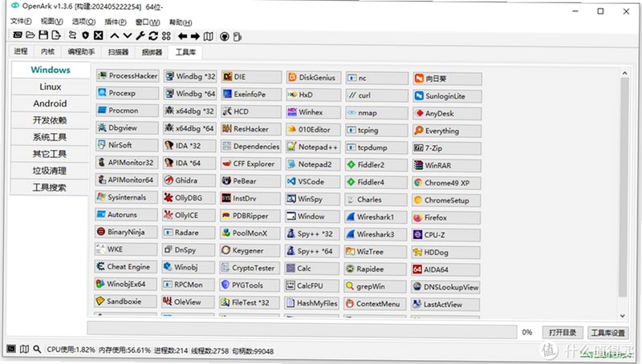
Task: Switch to the 扫描器 tab
Action: [118, 52]
